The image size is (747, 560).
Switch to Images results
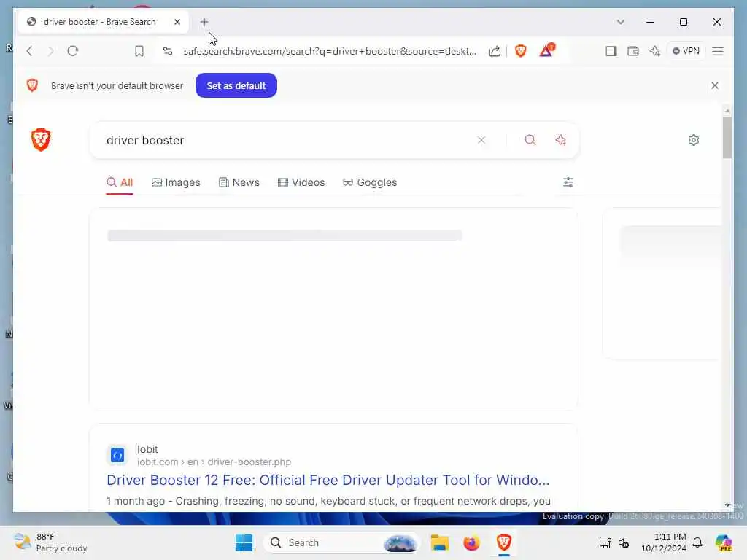click(x=176, y=182)
